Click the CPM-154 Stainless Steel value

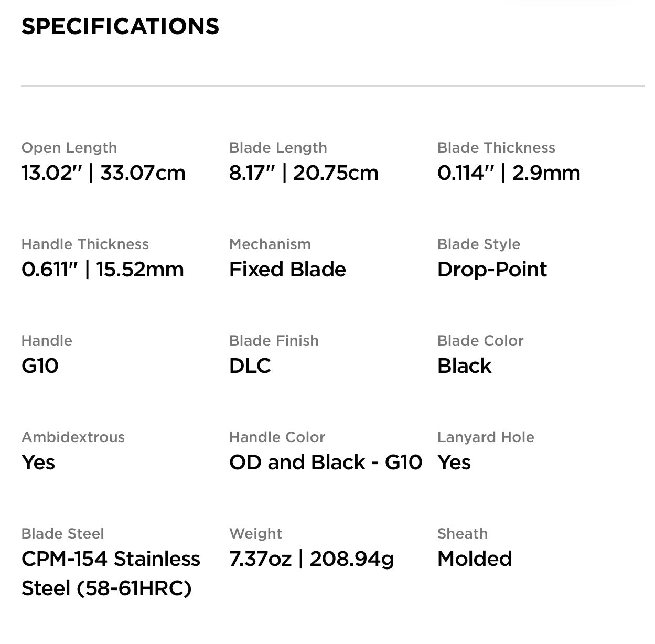click(111, 573)
